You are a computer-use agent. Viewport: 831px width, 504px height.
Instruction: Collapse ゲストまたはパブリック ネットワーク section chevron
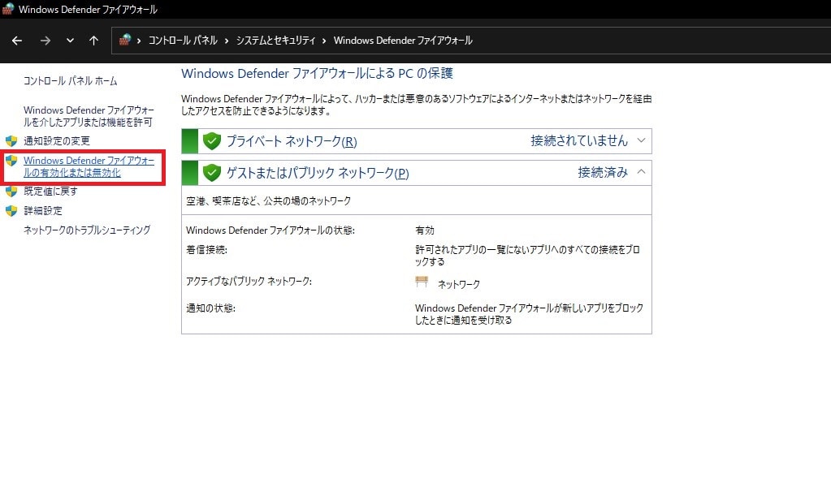641,172
